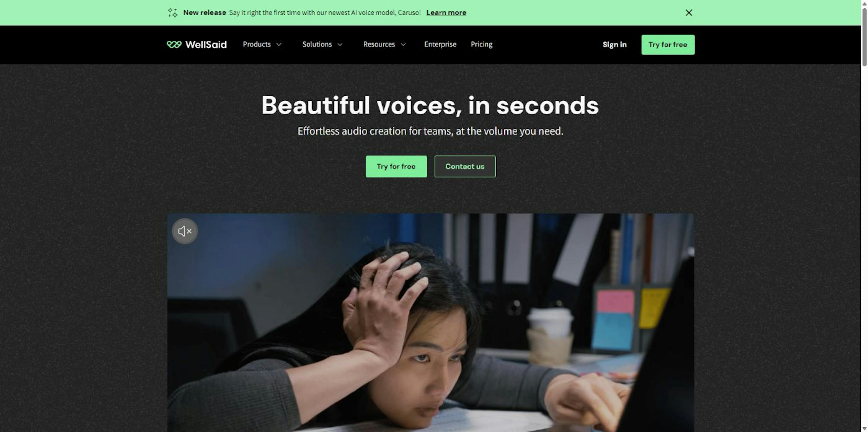Expand the Solutions dropdown chevron
Viewport: 868px width, 432px height.
tap(340, 45)
